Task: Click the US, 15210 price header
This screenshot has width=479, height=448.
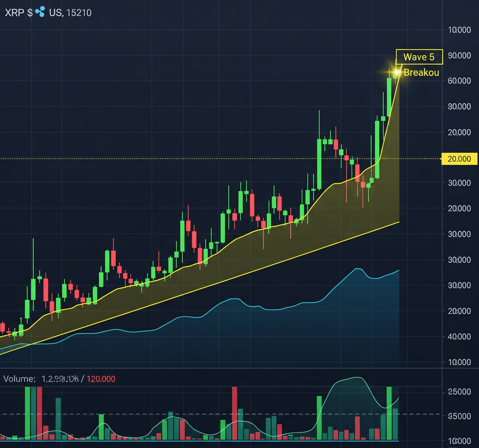Action: tap(70, 13)
